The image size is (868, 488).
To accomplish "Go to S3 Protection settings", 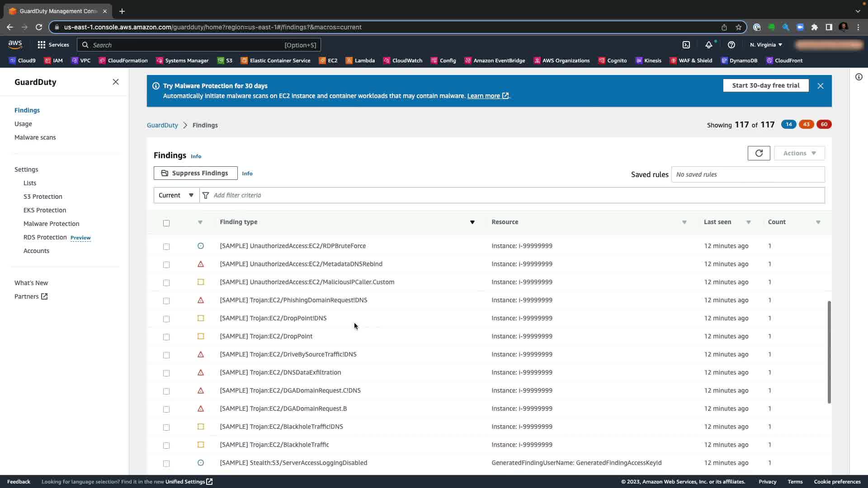I will point(42,197).
